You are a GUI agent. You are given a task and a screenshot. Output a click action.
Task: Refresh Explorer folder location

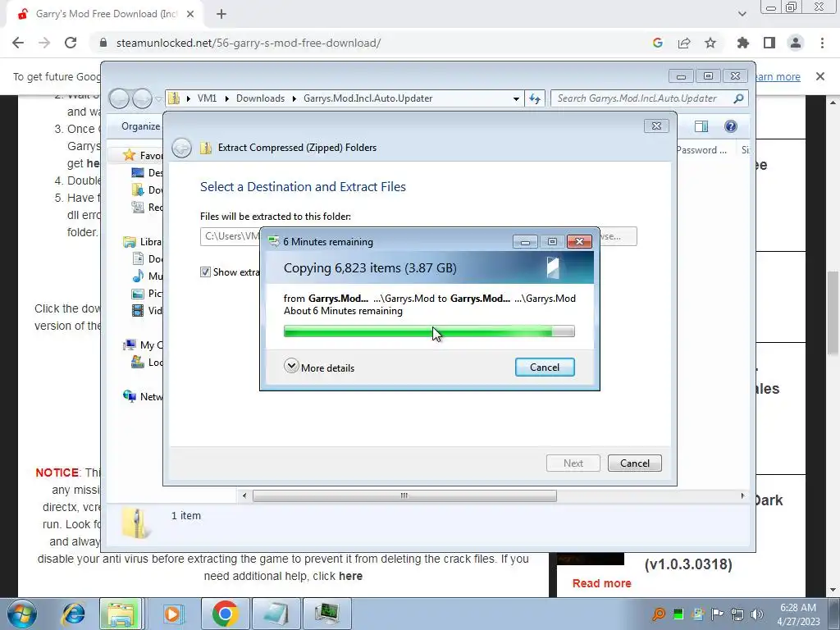(x=535, y=98)
